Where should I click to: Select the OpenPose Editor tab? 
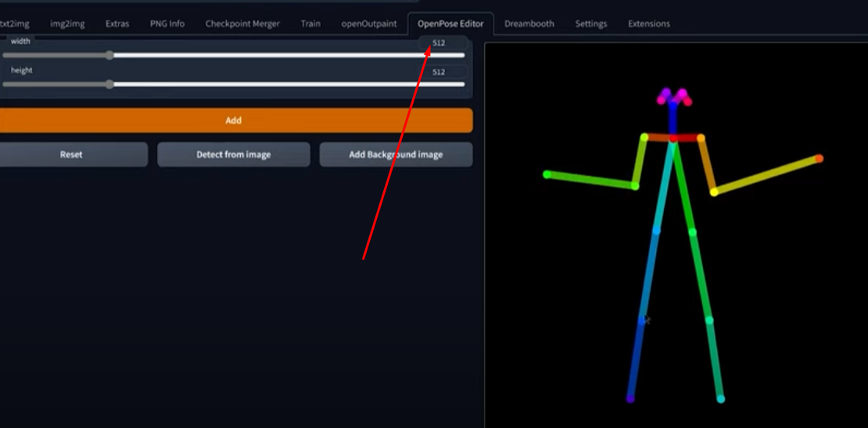tap(450, 23)
